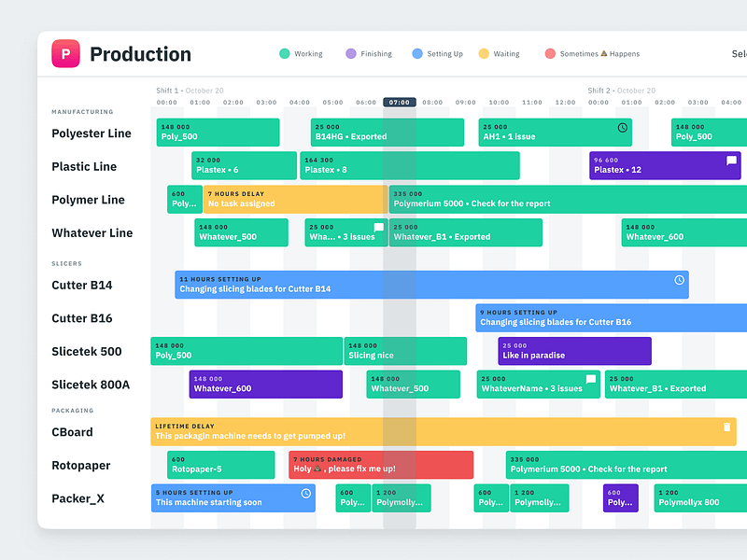Open the Polymollyx 800 task block
The width and height of the screenshot is (747, 560).
[x=700, y=498]
